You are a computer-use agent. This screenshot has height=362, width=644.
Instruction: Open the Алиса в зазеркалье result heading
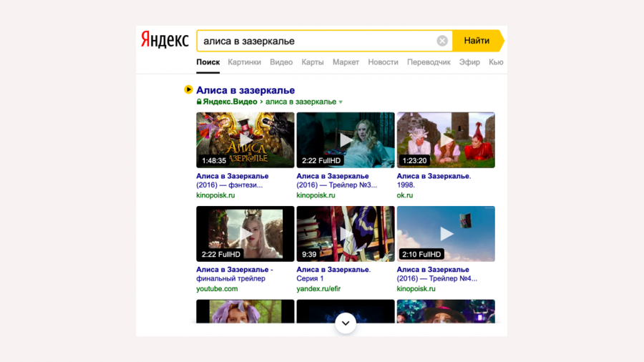245,90
